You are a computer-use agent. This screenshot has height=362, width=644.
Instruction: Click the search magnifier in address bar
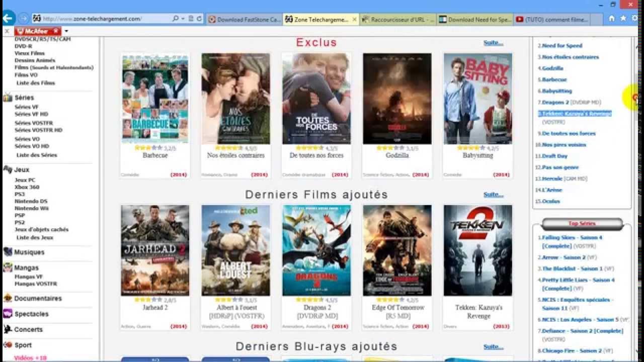coord(175,19)
